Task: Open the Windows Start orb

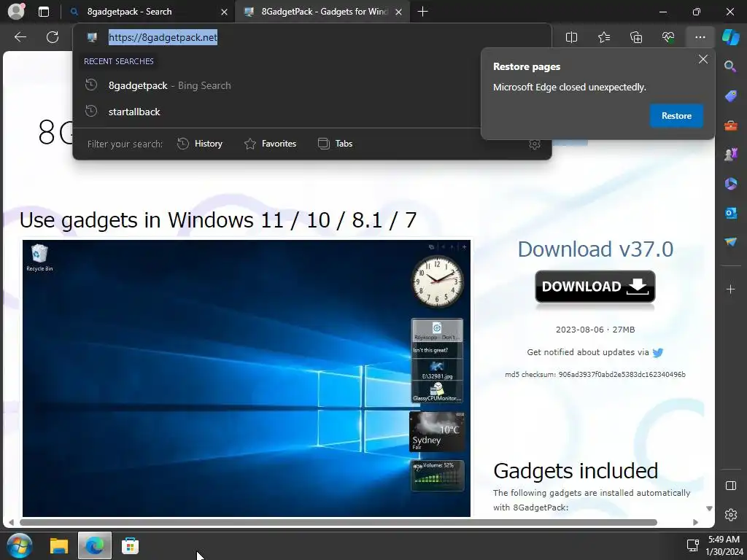Action: pyautogui.click(x=20, y=545)
